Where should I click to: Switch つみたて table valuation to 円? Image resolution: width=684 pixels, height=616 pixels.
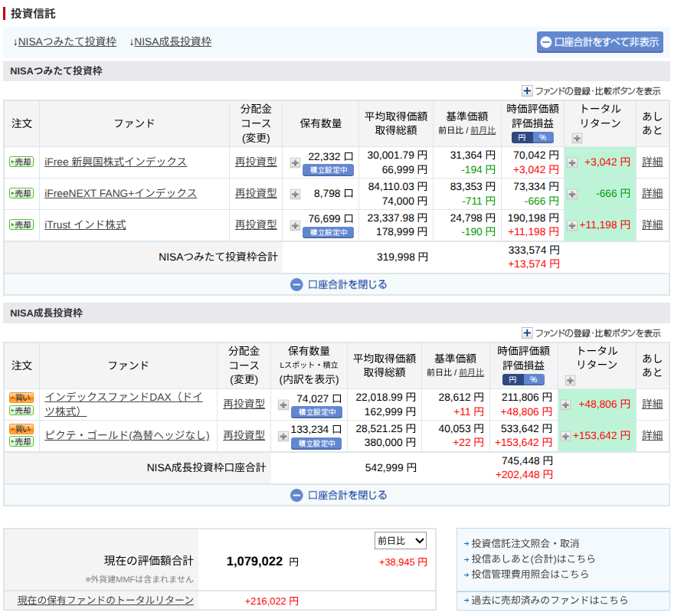pyautogui.click(x=522, y=138)
